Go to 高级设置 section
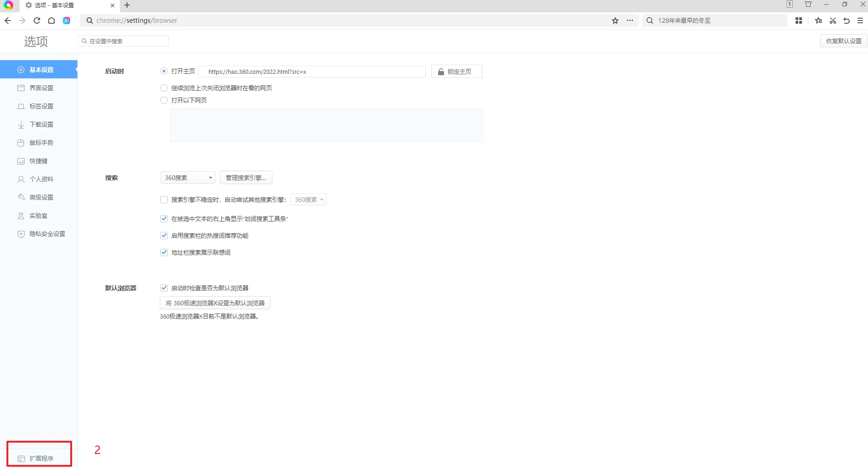The image size is (868, 468). pyautogui.click(x=39, y=197)
